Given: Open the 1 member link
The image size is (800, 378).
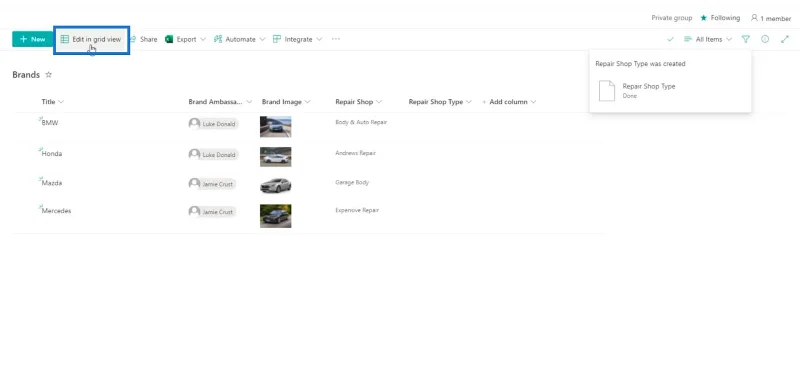Looking at the screenshot, I should point(770,18).
